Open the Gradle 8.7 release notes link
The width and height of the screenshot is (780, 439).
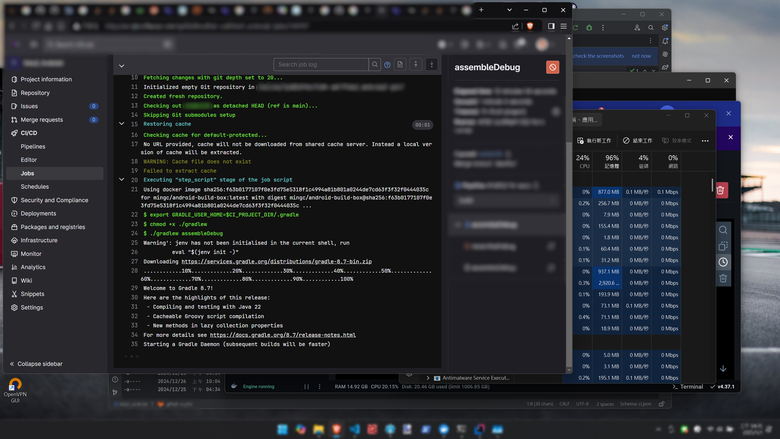(283, 335)
